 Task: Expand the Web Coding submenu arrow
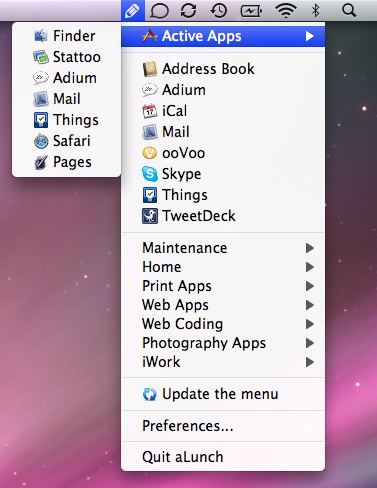tap(310, 324)
